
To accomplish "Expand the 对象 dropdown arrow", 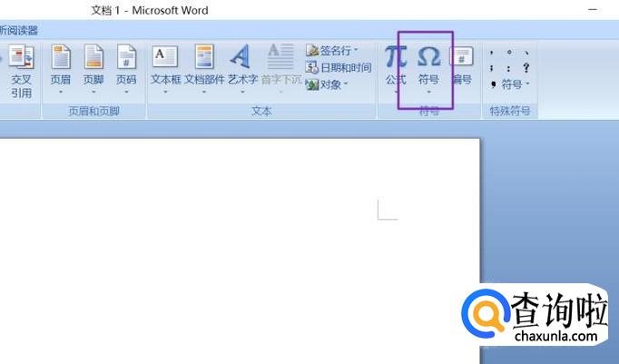I will click(x=346, y=84).
